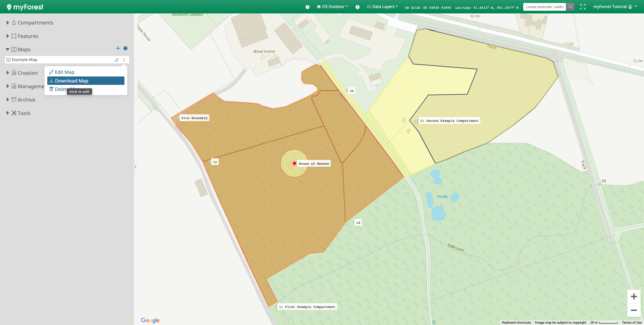Open the Terms of Use link
Screen dimensions: 644x325
(x=632, y=323)
